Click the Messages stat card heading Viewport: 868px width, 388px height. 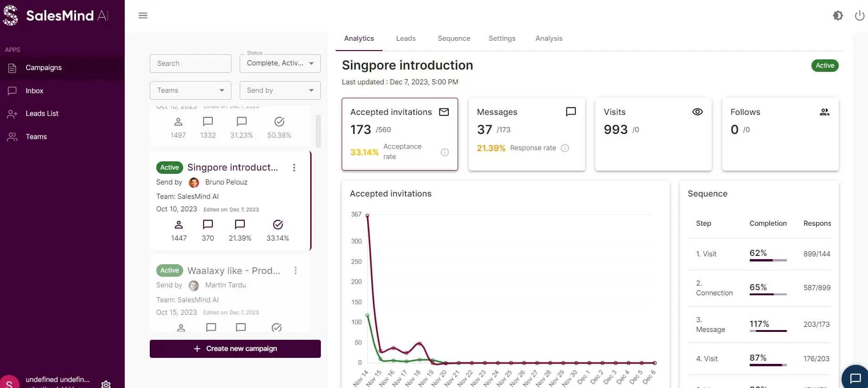click(497, 112)
